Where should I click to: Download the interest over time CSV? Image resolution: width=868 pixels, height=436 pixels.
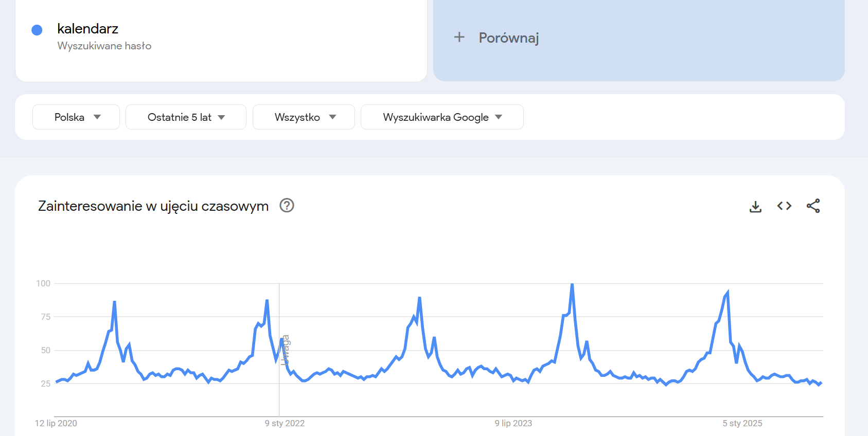pyautogui.click(x=755, y=207)
